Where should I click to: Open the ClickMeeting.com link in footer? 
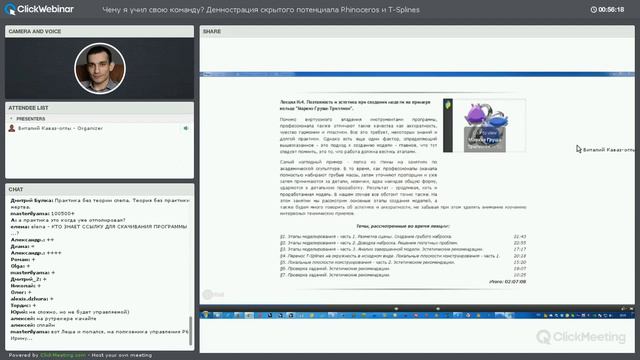click(x=63, y=355)
